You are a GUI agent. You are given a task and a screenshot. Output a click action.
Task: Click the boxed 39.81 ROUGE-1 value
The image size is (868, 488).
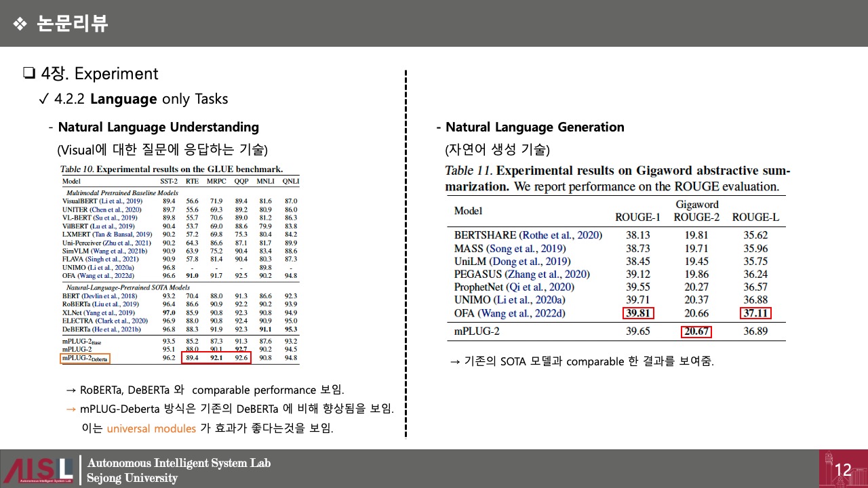click(x=637, y=313)
